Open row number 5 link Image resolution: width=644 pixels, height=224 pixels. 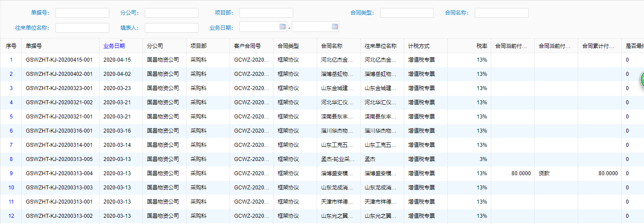coord(11,117)
